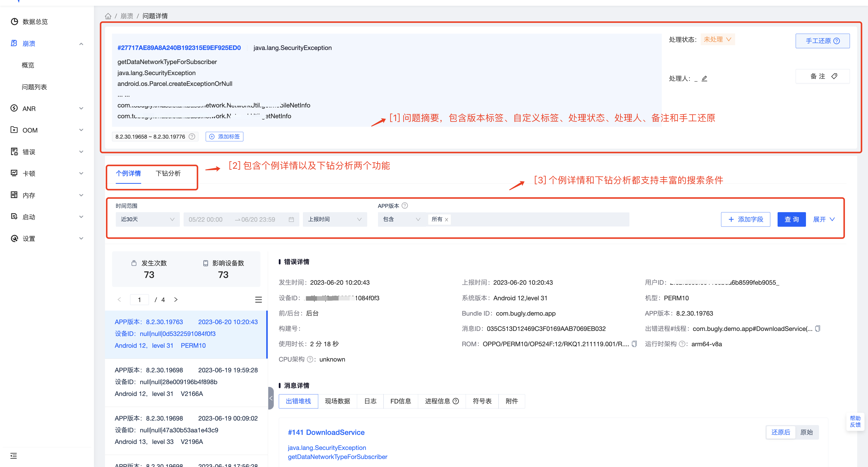The image size is (868, 467).
Task: Click help icon next to CPU架构
Action: (x=310, y=359)
